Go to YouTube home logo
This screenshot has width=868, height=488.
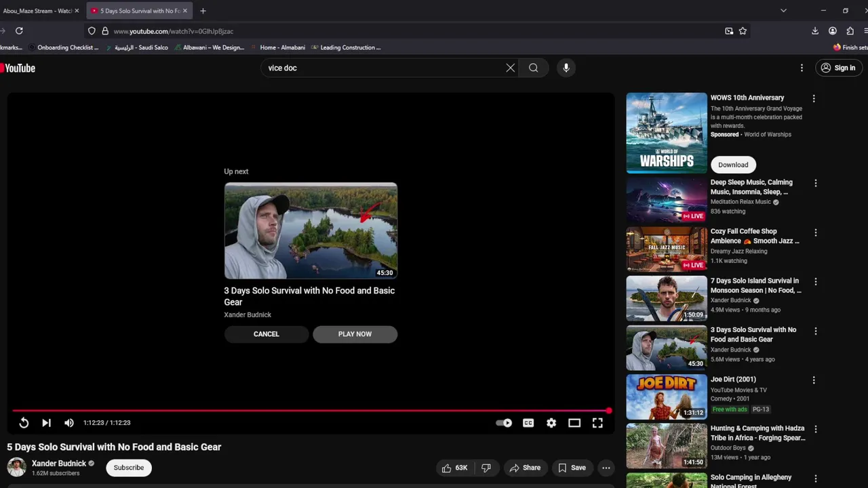pos(18,68)
